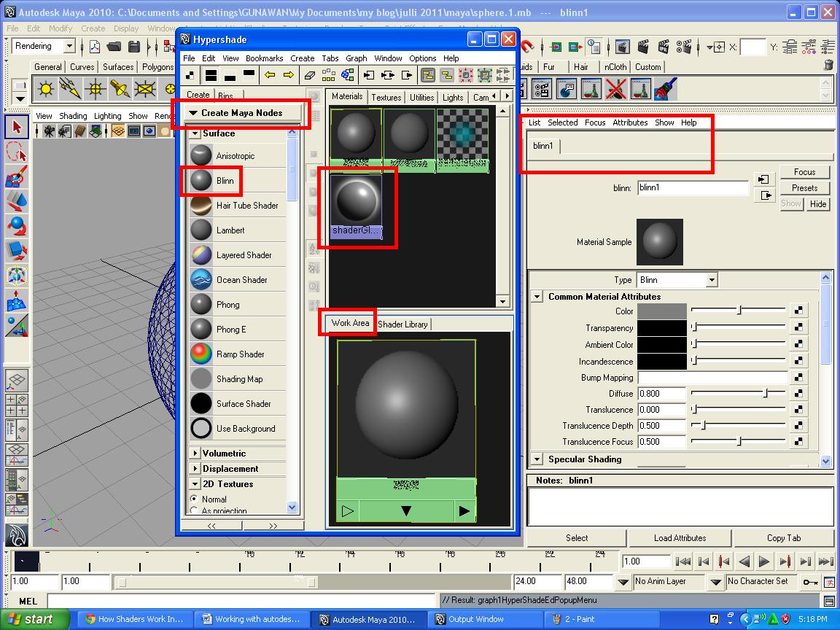Click the paintbrush shelf icon
Viewport: 840px width, 630px height.
tap(666, 89)
